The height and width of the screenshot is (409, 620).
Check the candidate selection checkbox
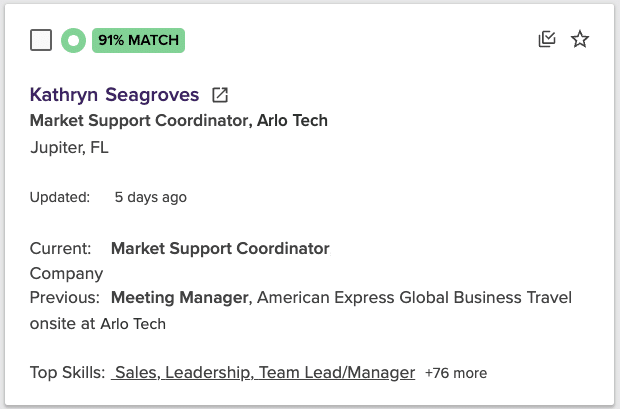[41, 40]
